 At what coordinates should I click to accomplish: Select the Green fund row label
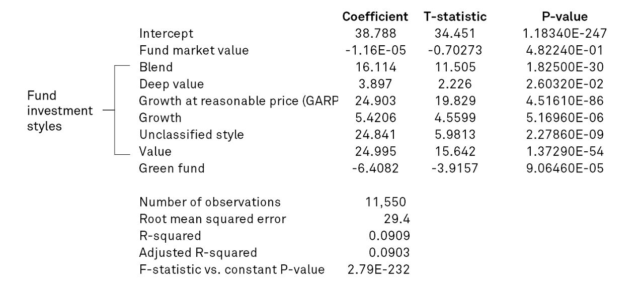click(172, 168)
